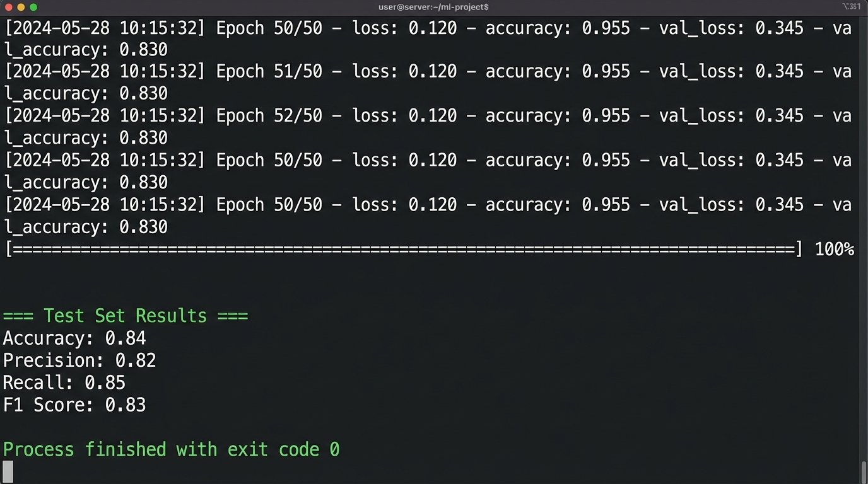Viewport: 868px width, 484px height.
Task: Click the terminal cursor block at the prompt
Action: (x=8, y=471)
